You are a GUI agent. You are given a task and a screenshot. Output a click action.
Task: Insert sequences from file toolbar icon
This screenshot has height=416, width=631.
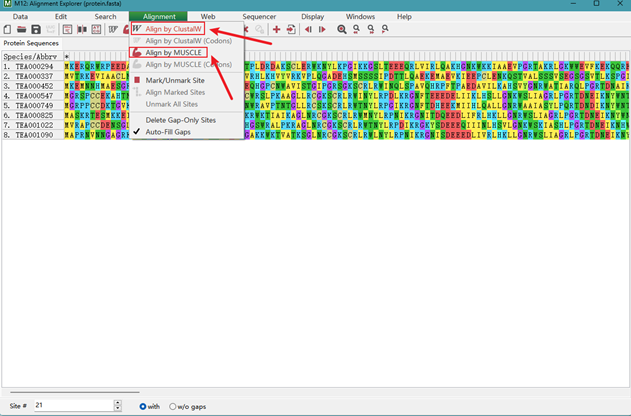(291, 29)
